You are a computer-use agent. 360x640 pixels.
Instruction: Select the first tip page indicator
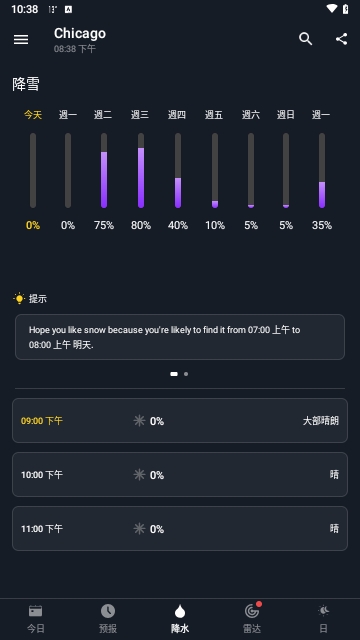(174, 374)
